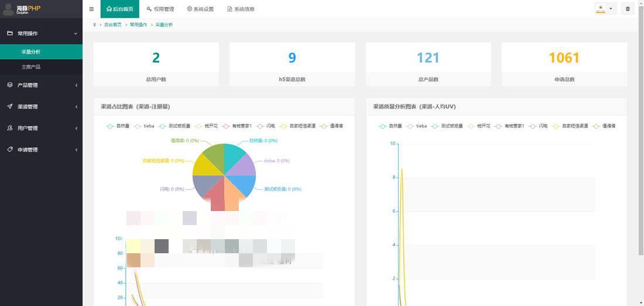The height and width of the screenshot is (306, 644).
Task: Toggle 闪电 legend in 渠道-人均UV chart
Action: coord(537,126)
